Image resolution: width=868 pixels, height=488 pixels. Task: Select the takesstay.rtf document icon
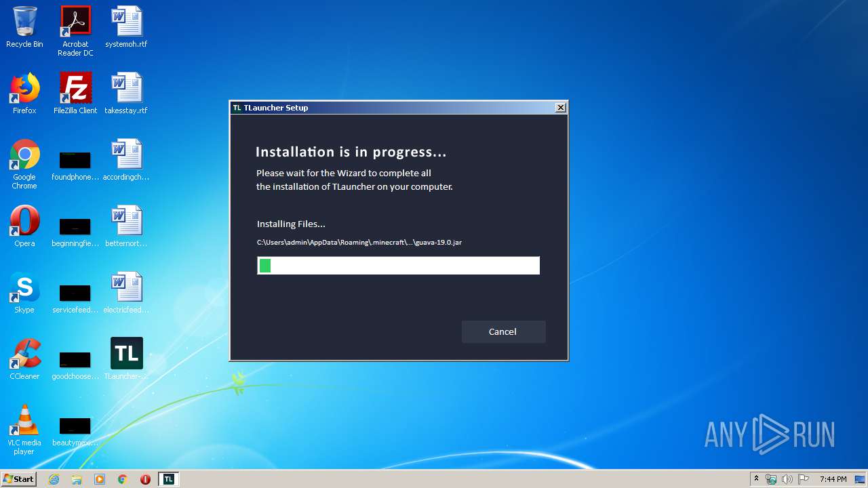click(x=126, y=94)
